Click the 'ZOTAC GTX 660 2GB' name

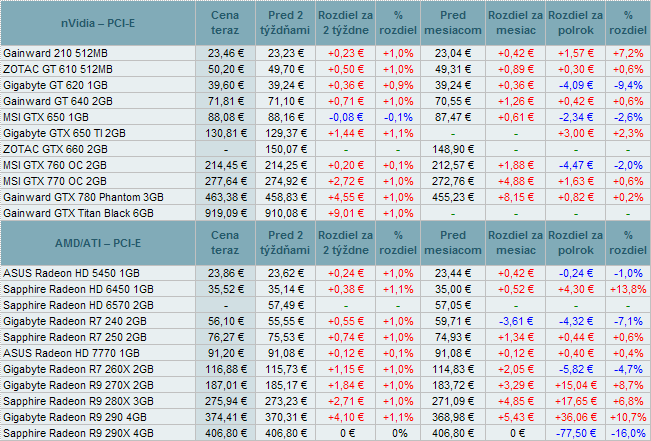[55, 149]
